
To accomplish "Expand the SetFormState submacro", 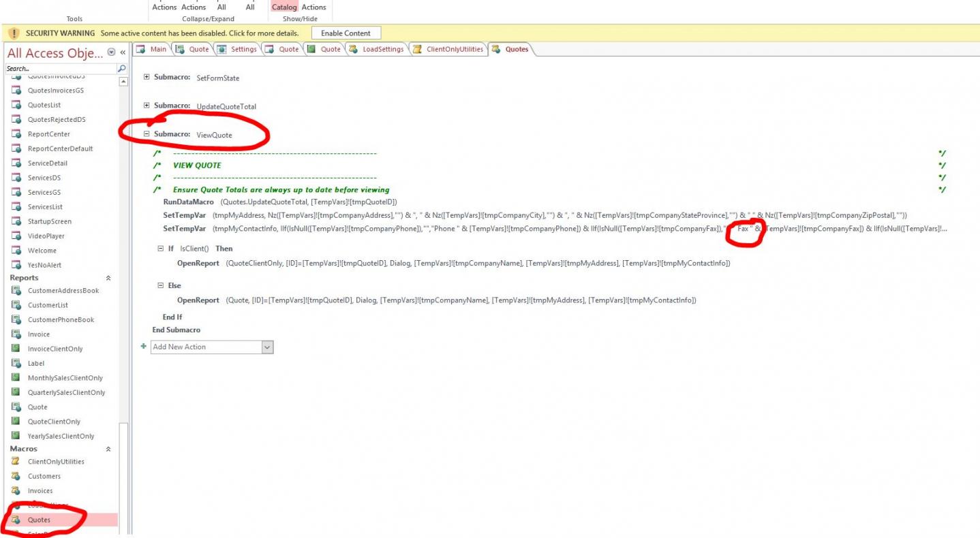I will pos(147,78).
